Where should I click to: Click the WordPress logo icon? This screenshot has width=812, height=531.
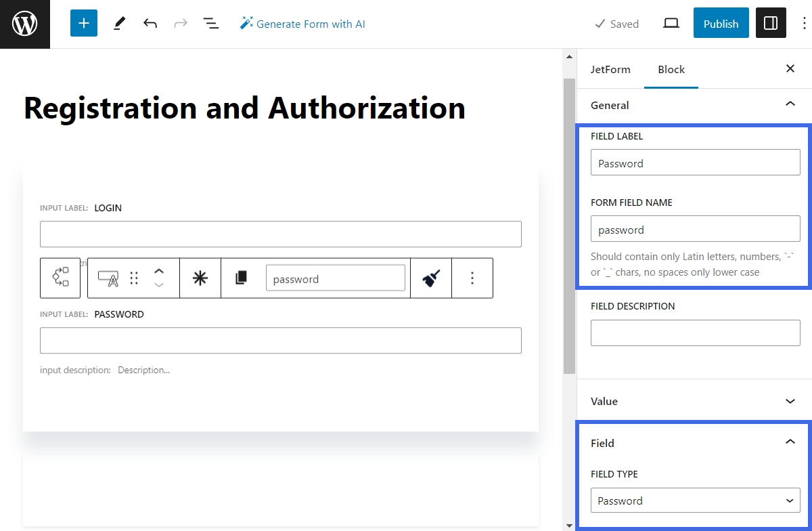click(x=25, y=24)
